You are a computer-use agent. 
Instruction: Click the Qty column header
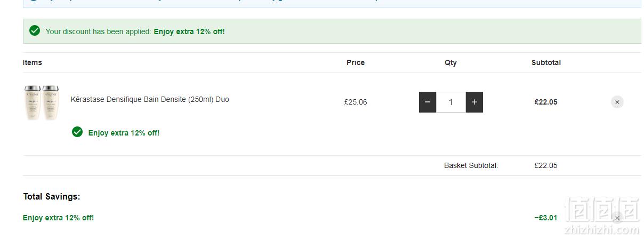(x=450, y=62)
